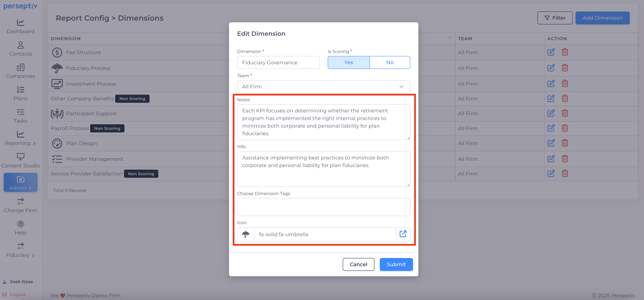Click the umbrella icon preview
The width and height of the screenshot is (644, 300).
coord(246,234)
